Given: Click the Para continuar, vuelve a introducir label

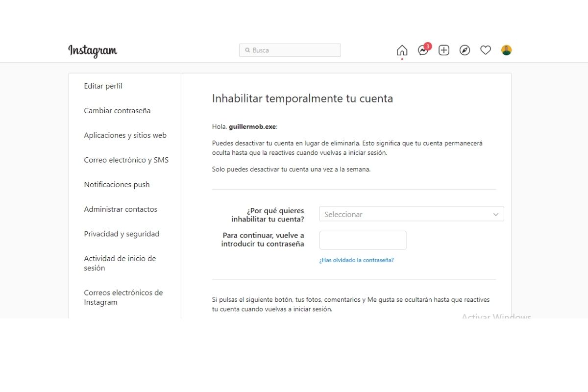Looking at the screenshot, I should [263, 240].
